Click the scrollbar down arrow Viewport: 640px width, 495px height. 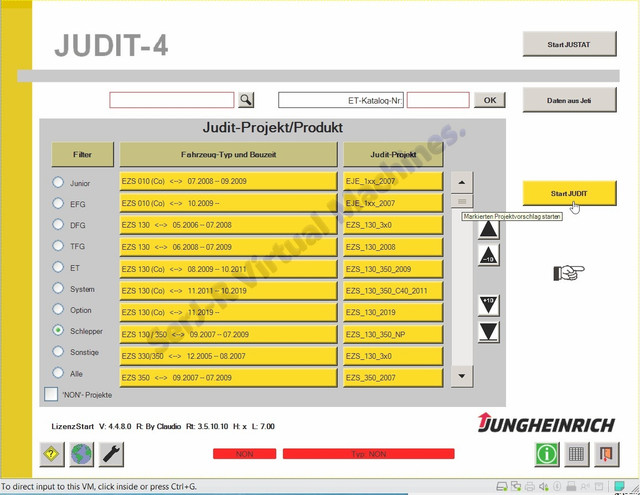pos(462,376)
